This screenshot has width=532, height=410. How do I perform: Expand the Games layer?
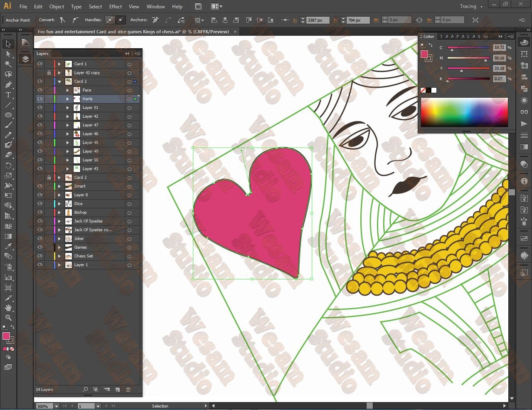click(x=59, y=247)
